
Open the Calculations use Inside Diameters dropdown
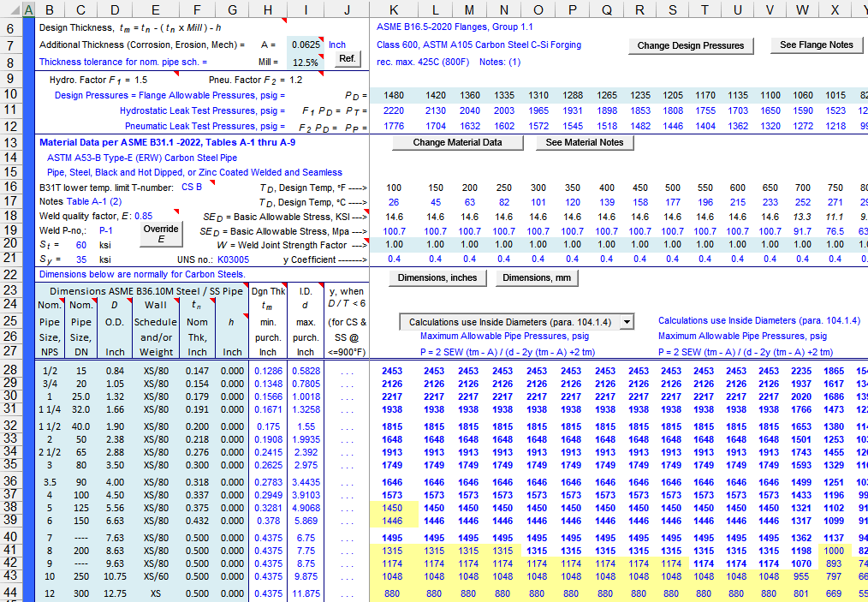coord(627,322)
